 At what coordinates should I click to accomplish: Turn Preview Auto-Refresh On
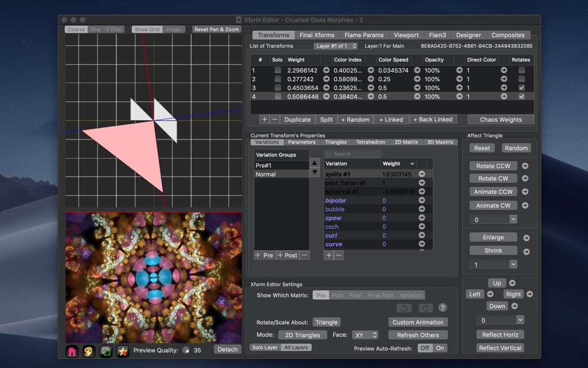tap(440, 348)
